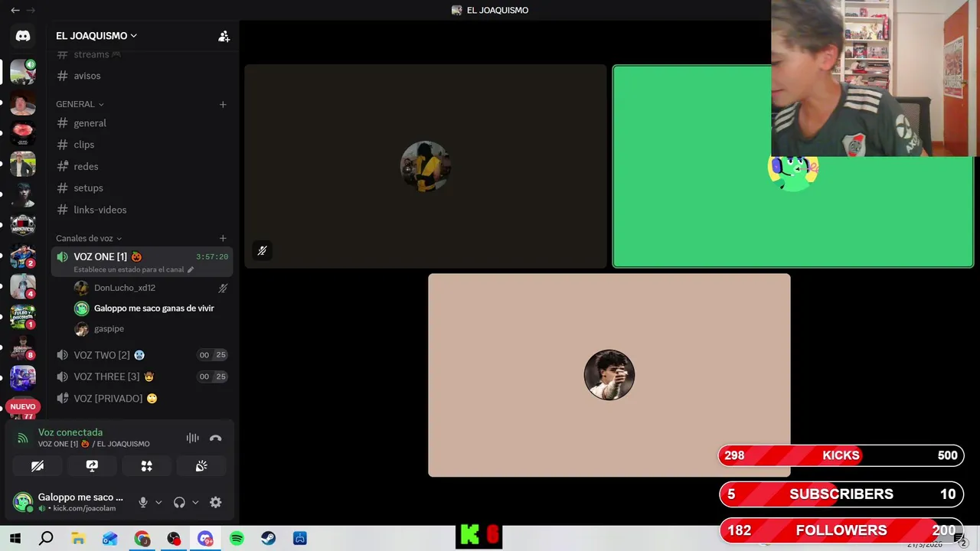
Task: Open Discord direct messages home icon
Action: [x=23, y=36]
